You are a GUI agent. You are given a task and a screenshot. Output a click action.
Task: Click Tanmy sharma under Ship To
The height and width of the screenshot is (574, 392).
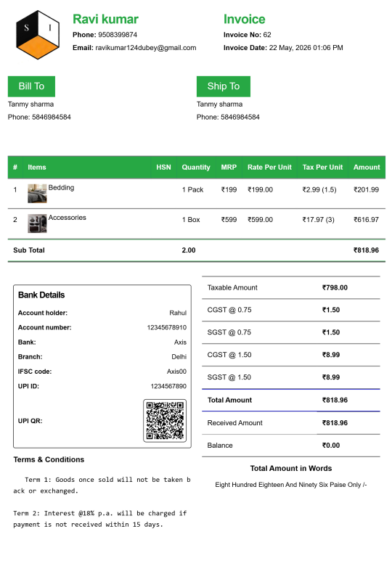click(x=219, y=104)
